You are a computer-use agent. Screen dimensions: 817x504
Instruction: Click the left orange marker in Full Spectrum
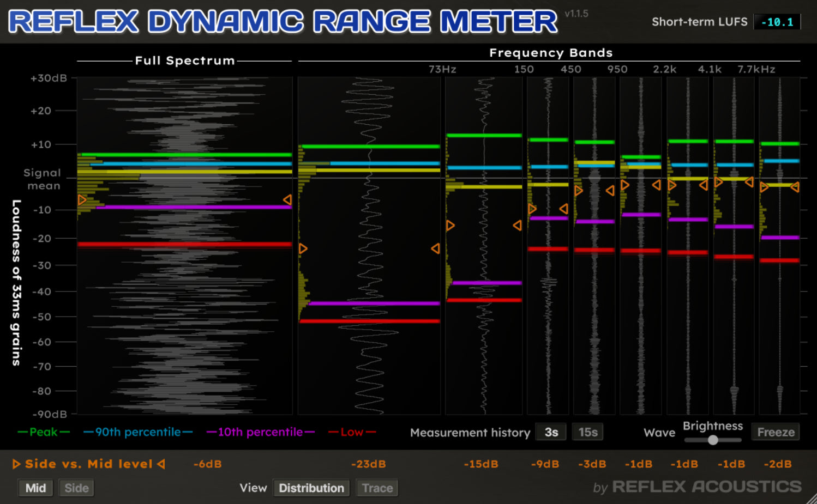pos(82,200)
